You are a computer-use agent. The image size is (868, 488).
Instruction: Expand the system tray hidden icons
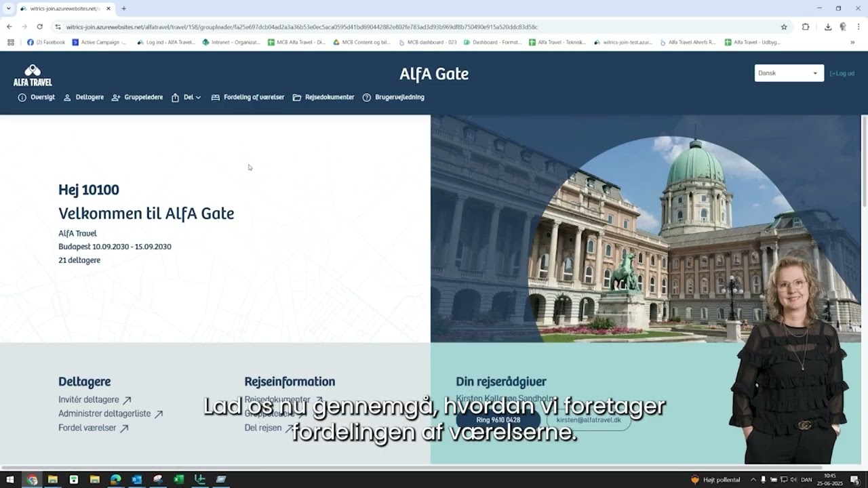(753, 480)
